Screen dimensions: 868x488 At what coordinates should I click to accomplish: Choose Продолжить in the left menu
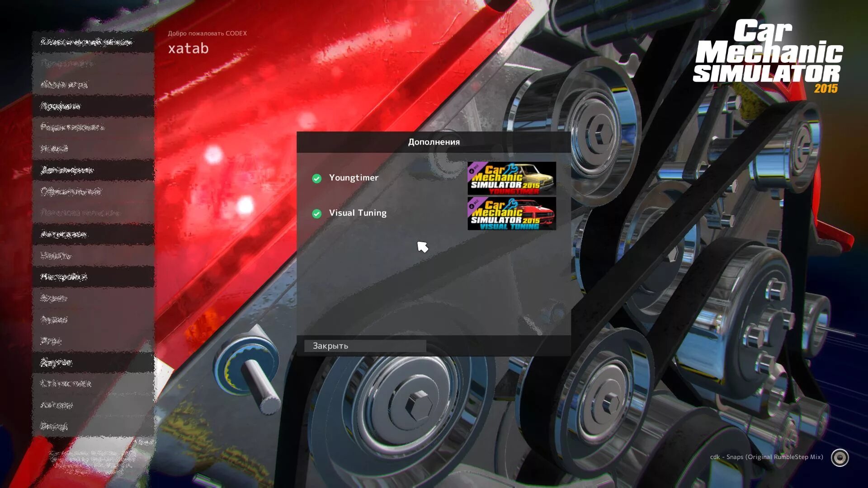[67, 63]
